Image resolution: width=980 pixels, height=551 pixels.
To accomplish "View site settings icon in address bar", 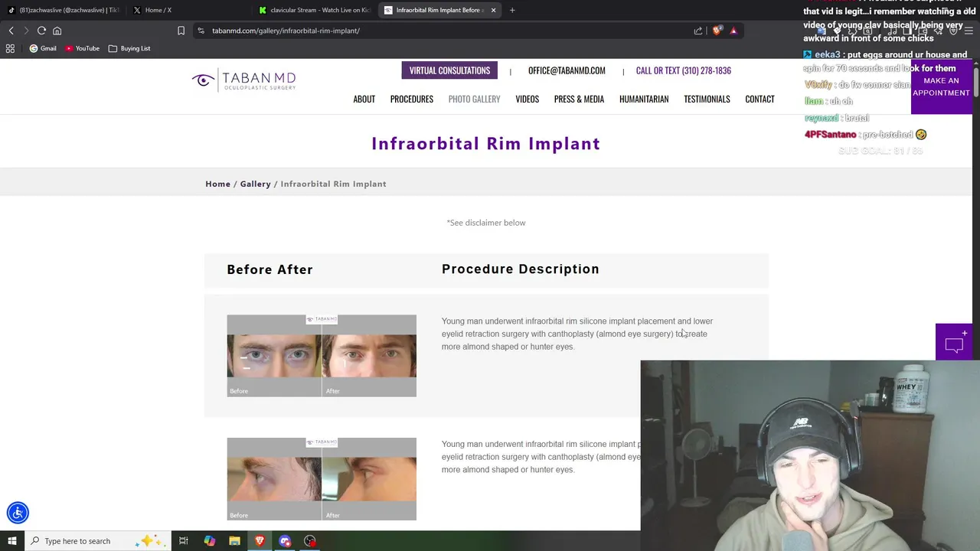I will 201,31.
